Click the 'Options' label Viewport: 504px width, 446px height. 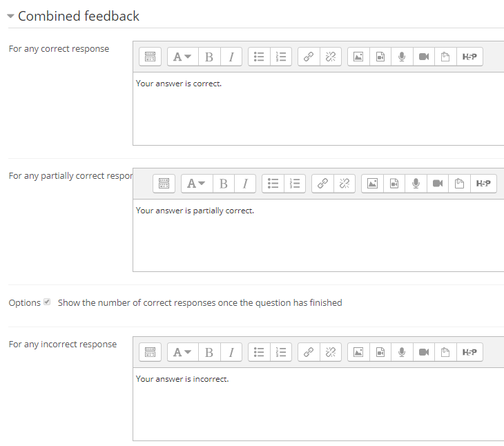pos(25,302)
